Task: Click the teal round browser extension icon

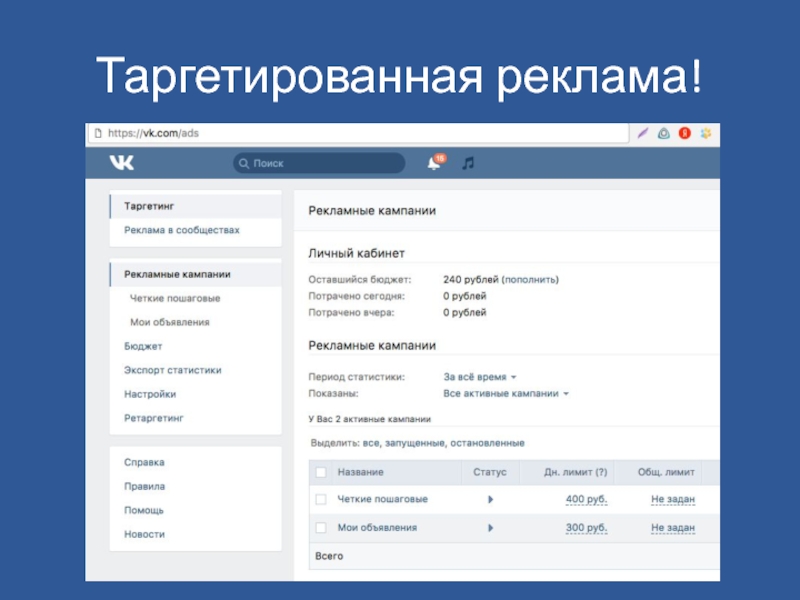Action: pyautogui.click(x=663, y=134)
